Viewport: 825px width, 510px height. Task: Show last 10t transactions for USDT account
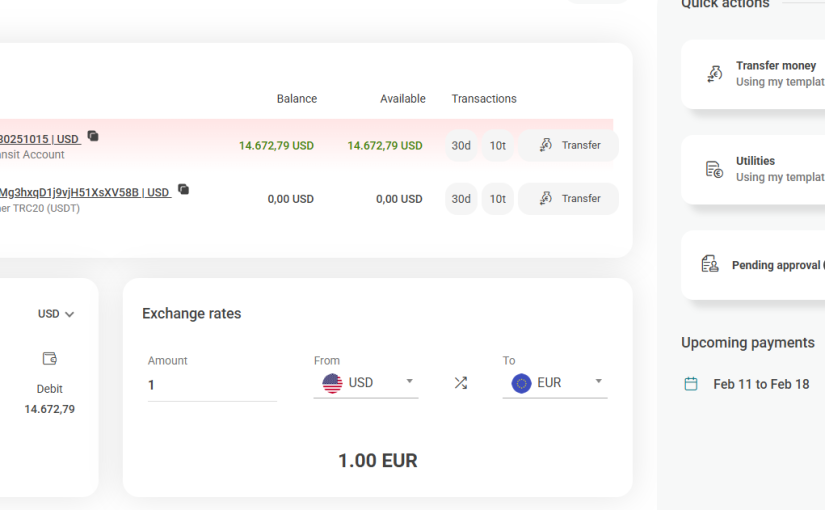(x=497, y=198)
